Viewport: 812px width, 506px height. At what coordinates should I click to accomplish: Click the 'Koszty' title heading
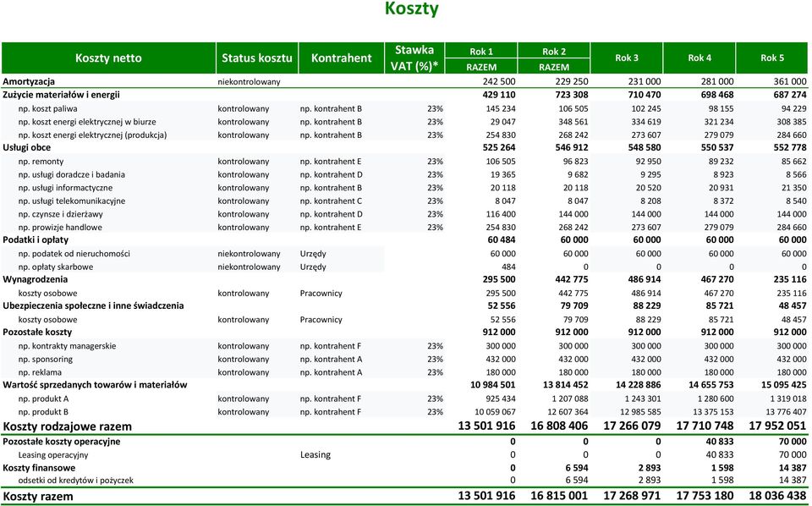(x=412, y=8)
